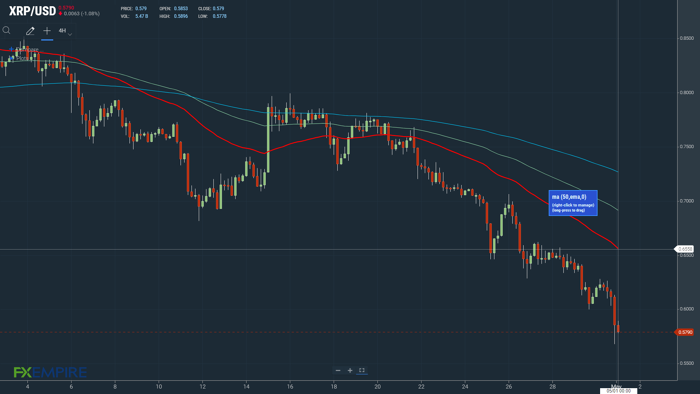Viewport: 700px width, 394px height.
Task: Select the pencil drawing tool
Action: (x=30, y=31)
